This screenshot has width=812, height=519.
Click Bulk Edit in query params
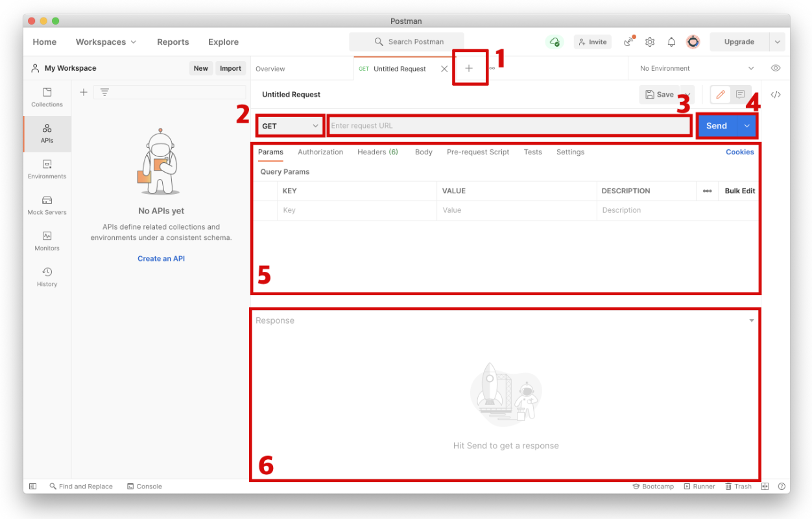[x=740, y=191]
